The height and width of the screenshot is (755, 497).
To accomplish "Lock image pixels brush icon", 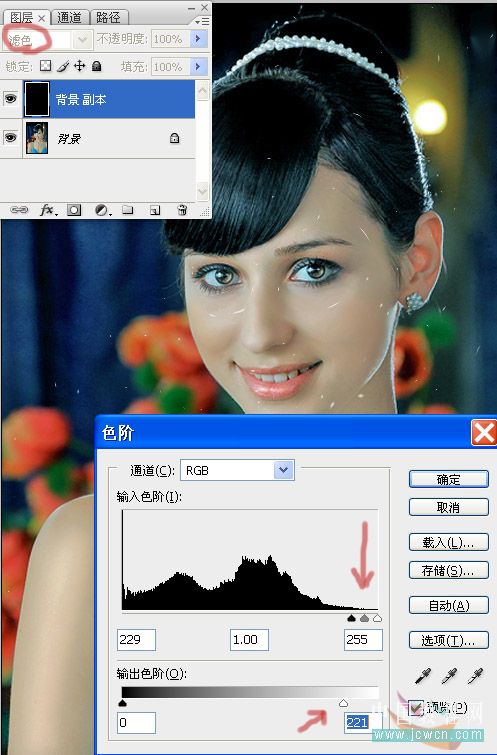I will click(x=63, y=65).
